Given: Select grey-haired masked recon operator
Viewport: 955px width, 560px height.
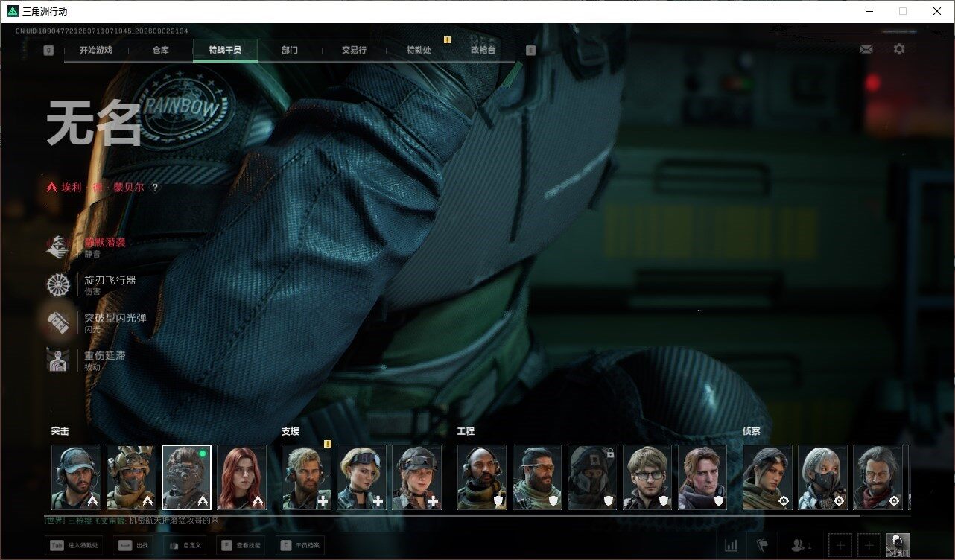Looking at the screenshot, I should point(822,477).
